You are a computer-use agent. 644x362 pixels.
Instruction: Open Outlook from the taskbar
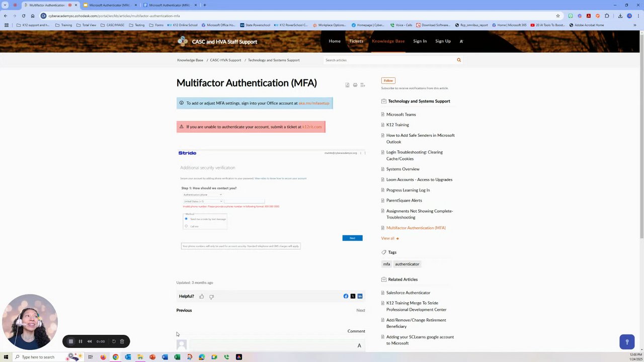[x=128, y=357]
